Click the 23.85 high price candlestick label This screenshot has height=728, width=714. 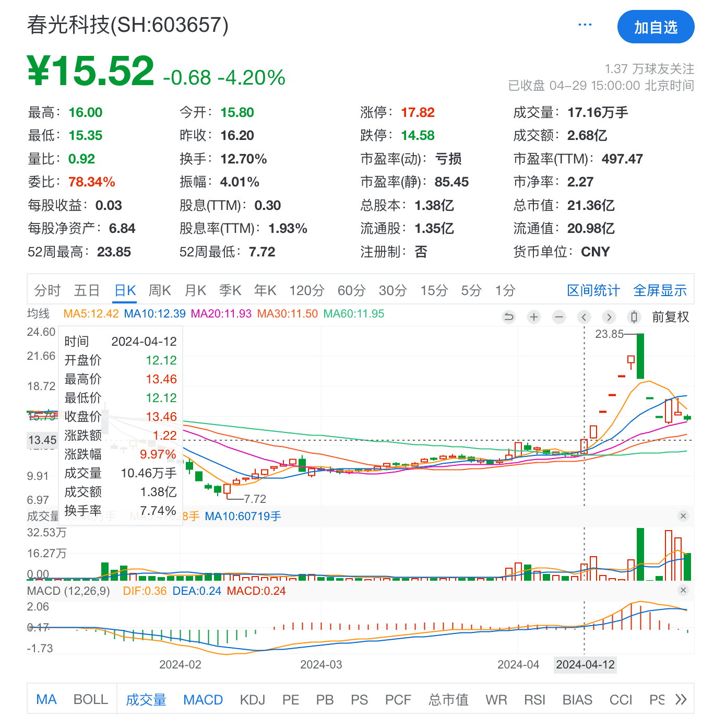click(609, 334)
